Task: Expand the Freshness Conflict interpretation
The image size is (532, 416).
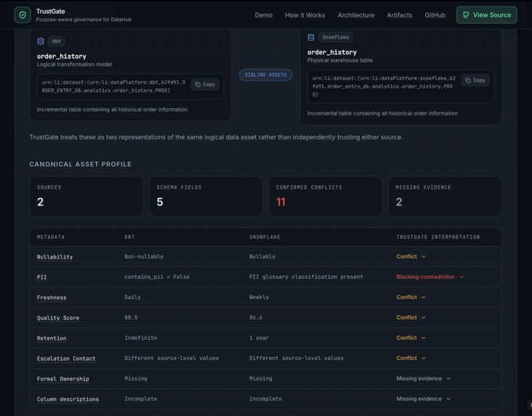Action: click(411, 298)
